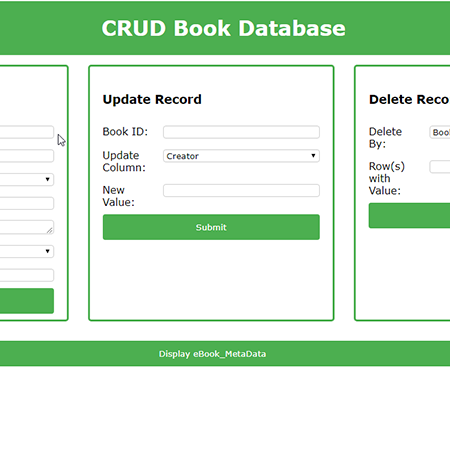Image resolution: width=450 pixels, height=450 pixels.
Task: Click the Row(s) with Value input field
Action: (440, 167)
